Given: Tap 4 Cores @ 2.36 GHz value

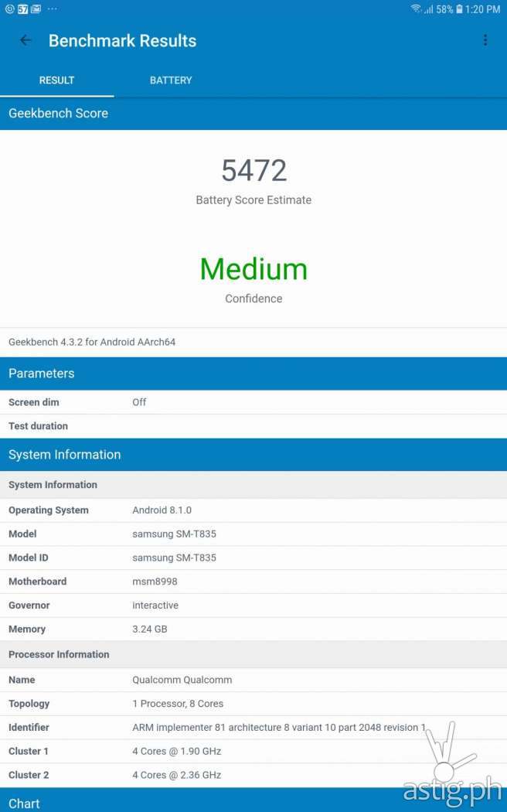Looking at the screenshot, I should [x=177, y=775].
